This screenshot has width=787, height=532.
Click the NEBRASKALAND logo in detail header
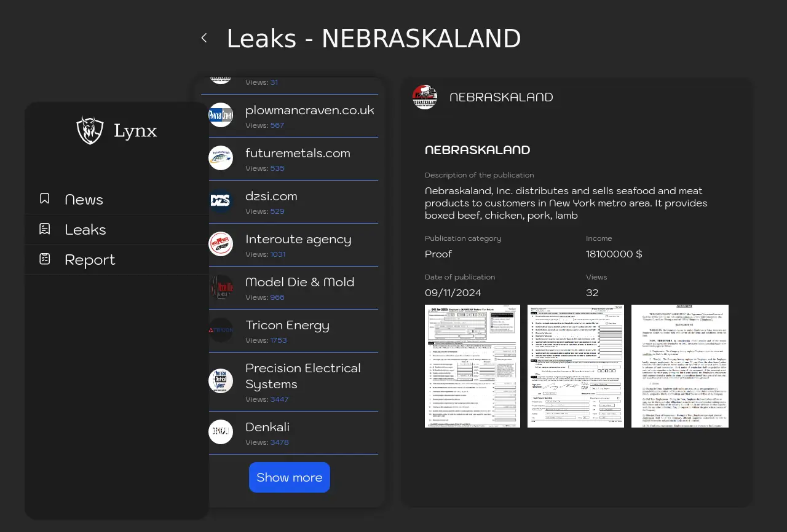425,97
